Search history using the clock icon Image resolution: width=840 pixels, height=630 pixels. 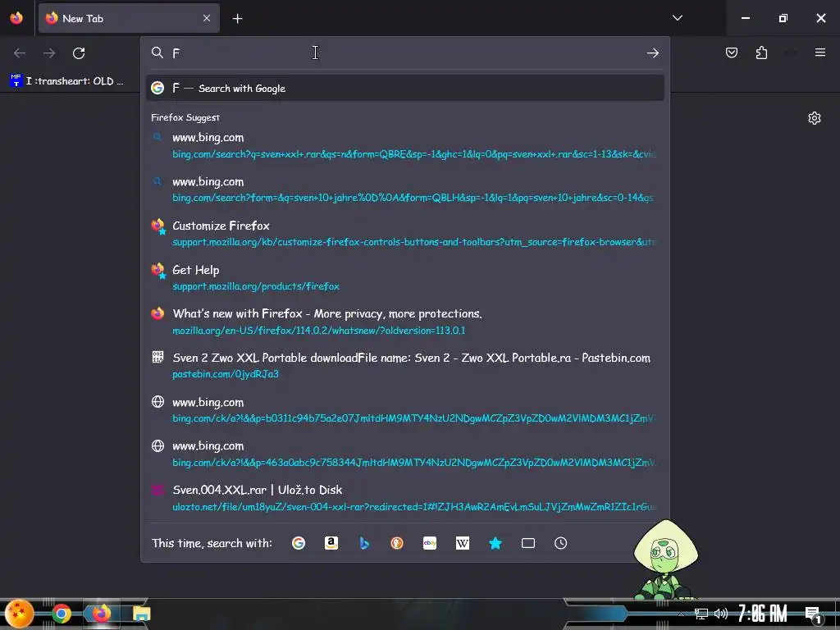[561, 543]
